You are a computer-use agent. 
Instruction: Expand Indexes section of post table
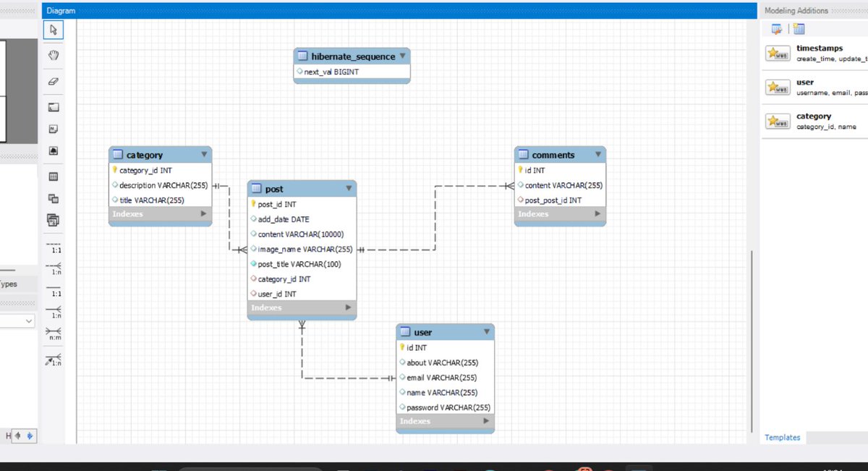348,308
